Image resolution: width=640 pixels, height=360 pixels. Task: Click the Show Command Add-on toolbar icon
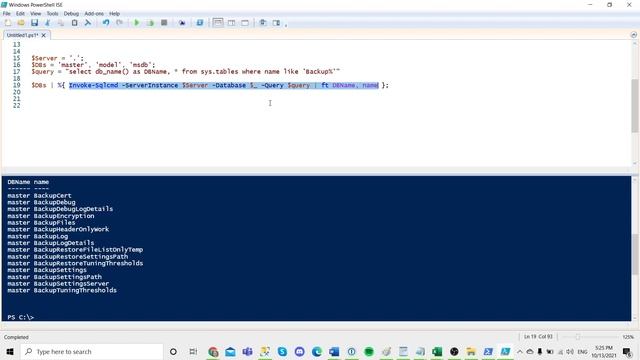[276, 23]
